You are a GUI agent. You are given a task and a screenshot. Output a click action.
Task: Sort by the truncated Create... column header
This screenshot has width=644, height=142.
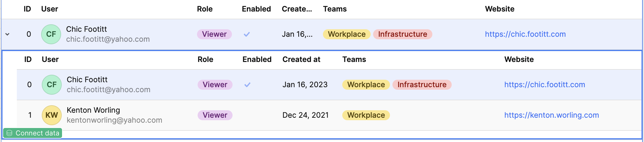pyautogui.click(x=297, y=9)
